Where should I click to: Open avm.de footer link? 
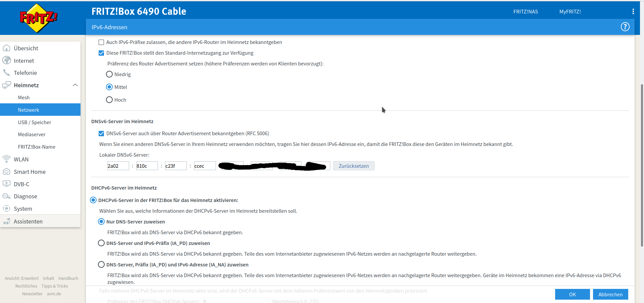54,294
